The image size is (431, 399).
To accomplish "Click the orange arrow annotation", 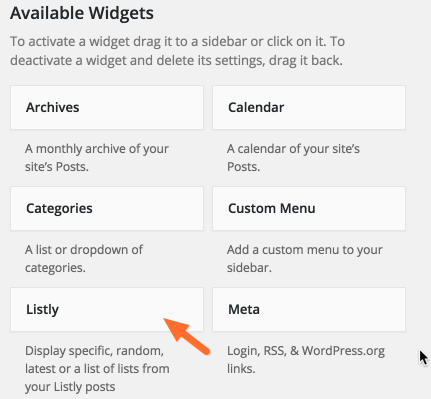I will 187,336.
